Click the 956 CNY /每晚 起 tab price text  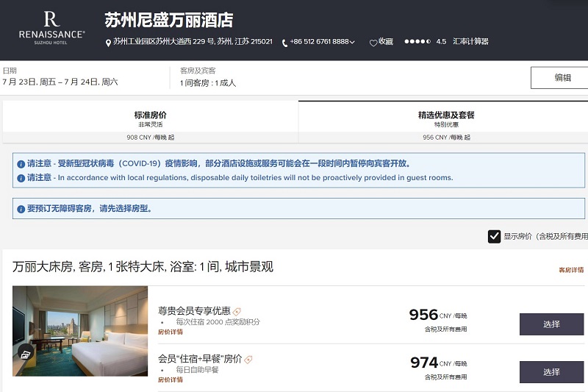click(446, 138)
